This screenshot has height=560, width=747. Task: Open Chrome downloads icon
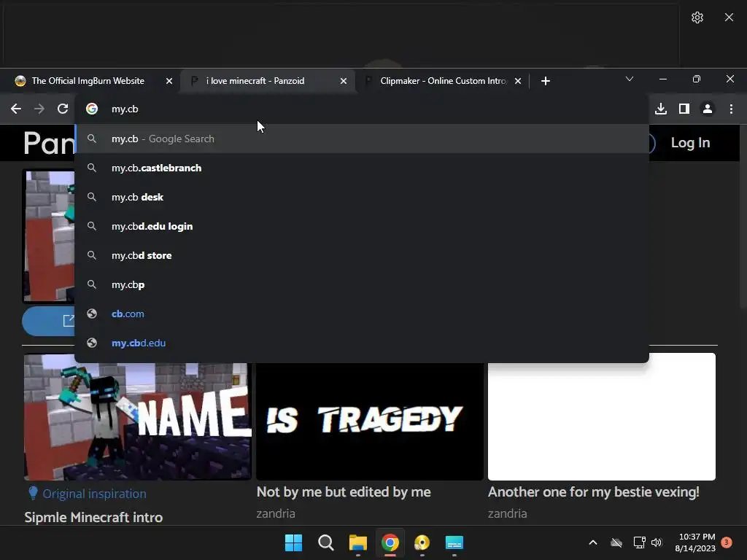point(661,109)
